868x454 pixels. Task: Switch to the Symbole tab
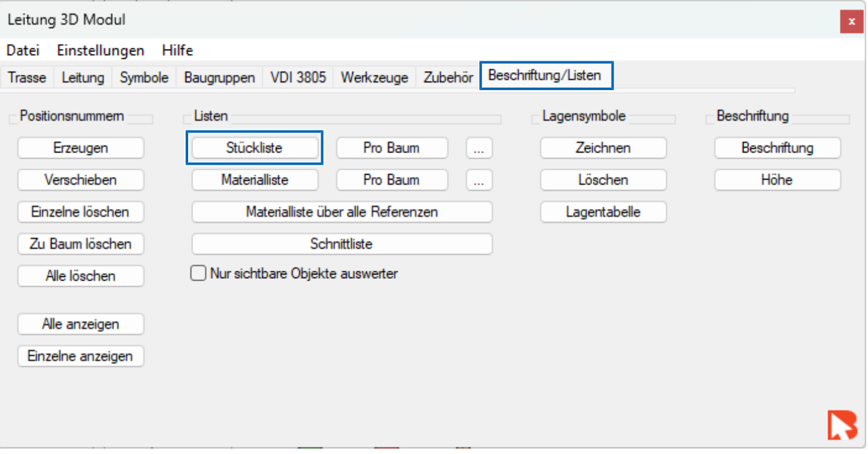click(144, 78)
